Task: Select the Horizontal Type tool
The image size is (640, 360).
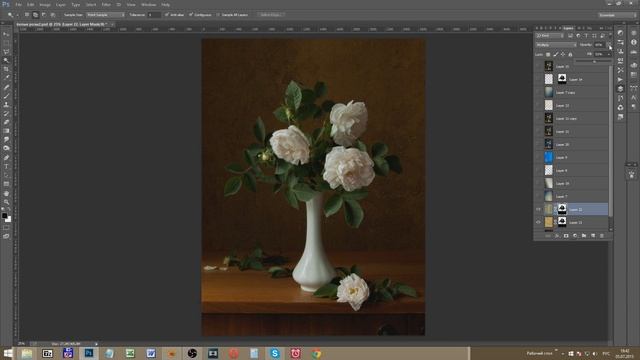Action: [6, 167]
